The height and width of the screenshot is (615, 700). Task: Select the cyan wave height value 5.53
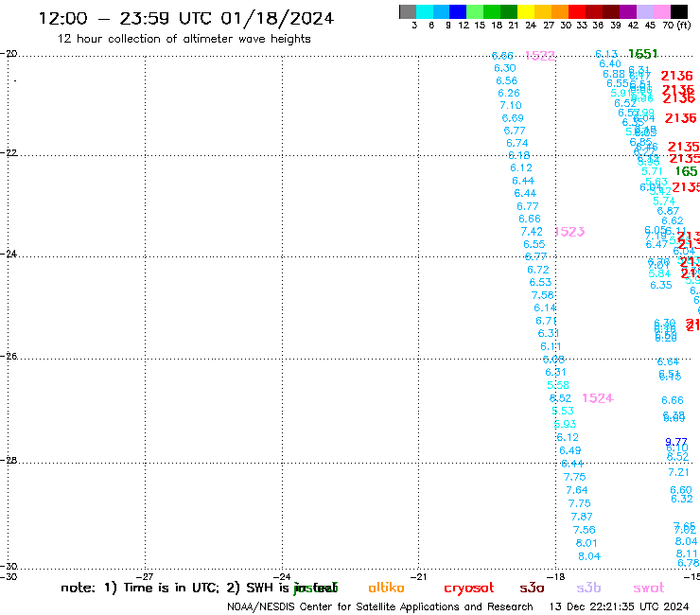coord(563,411)
